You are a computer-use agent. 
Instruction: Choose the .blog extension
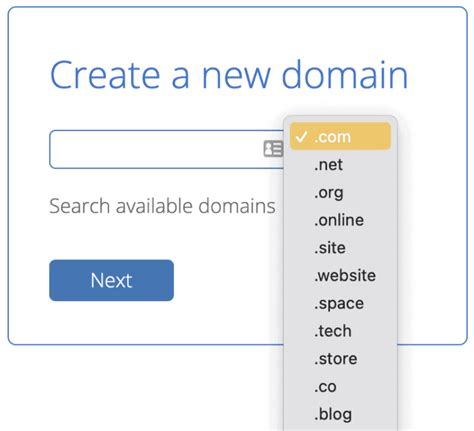(340, 414)
